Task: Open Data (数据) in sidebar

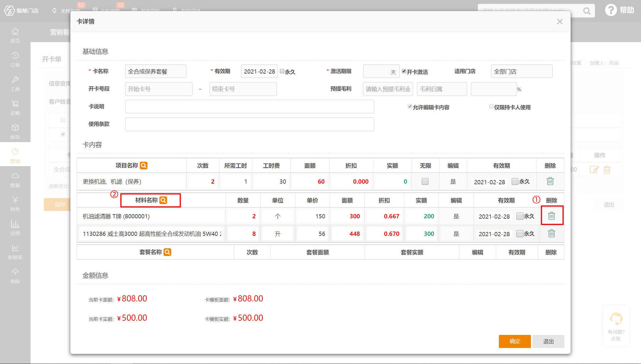Action: [x=15, y=179]
